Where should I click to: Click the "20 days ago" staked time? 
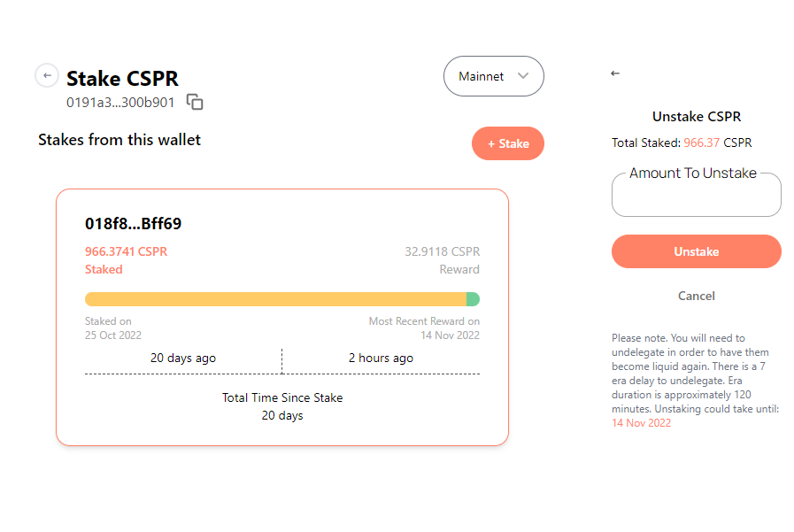click(x=183, y=359)
